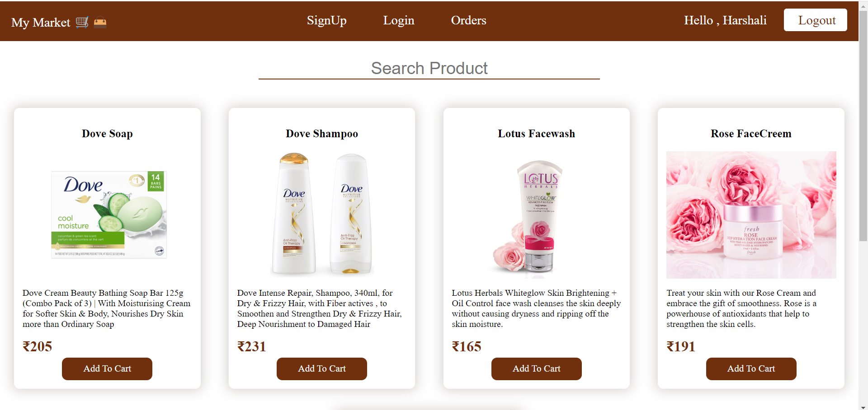Add Dove Shampoo to cart
868x410 pixels.
tap(321, 368)
